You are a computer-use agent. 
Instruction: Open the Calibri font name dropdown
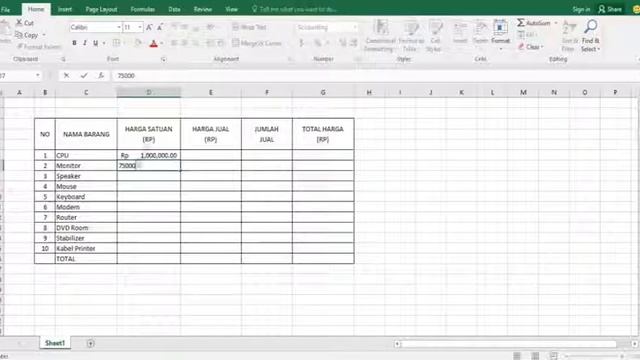coord(119,27)
